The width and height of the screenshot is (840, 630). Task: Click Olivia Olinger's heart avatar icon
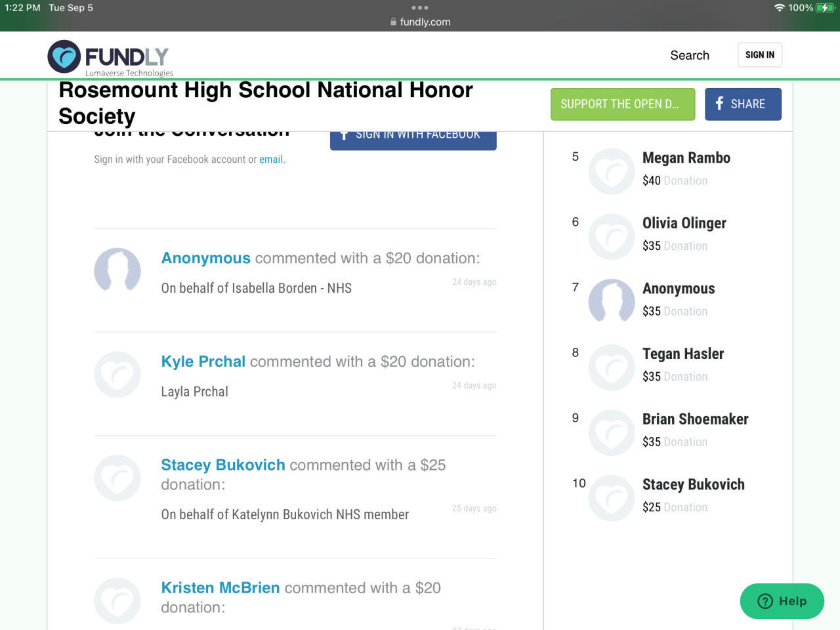click(612, 237)
